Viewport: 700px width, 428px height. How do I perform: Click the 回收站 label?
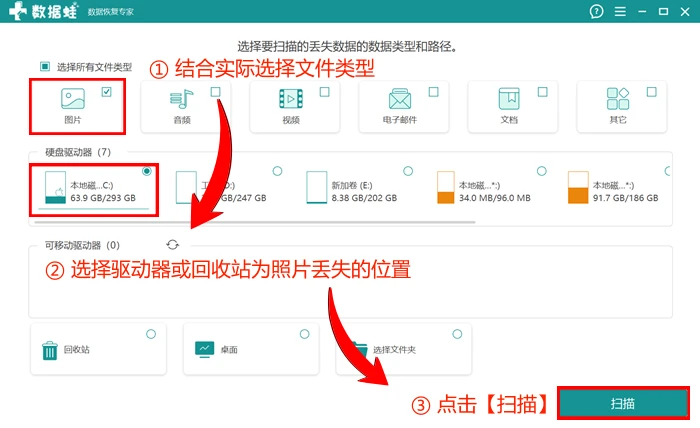tap(76, 349)
